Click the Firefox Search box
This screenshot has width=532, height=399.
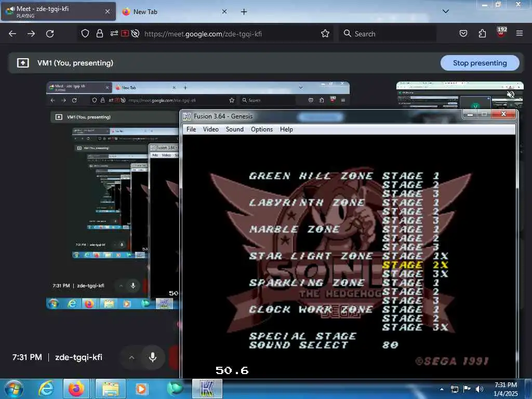(388, 34)
